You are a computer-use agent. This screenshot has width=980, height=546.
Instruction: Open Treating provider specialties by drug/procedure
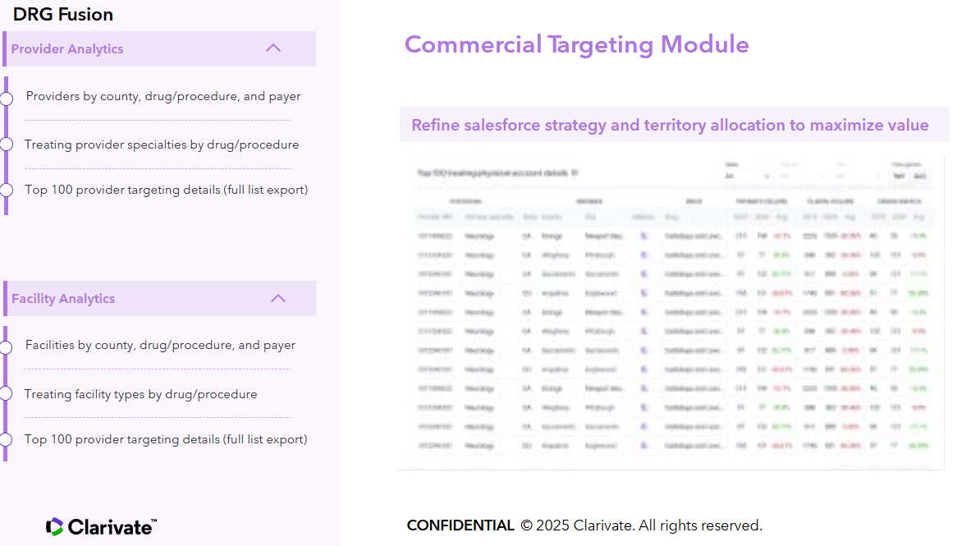click(162, 145)
